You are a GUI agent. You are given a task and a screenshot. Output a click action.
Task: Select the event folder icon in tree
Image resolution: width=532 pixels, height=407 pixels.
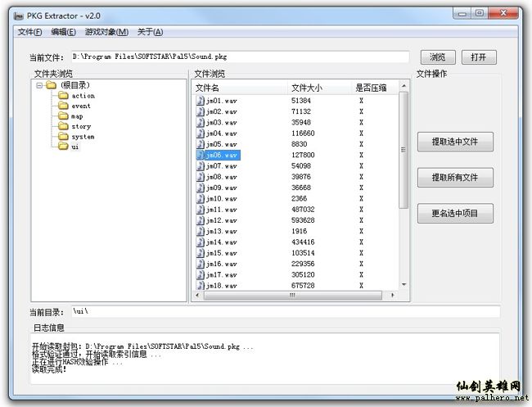(x=62, y=106)
